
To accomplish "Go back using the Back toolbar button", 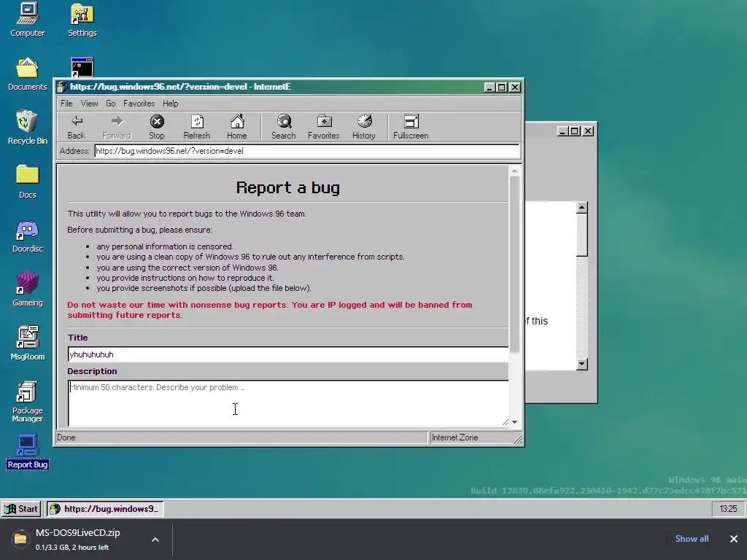I will pyautogui.click(x=76, y=127).
